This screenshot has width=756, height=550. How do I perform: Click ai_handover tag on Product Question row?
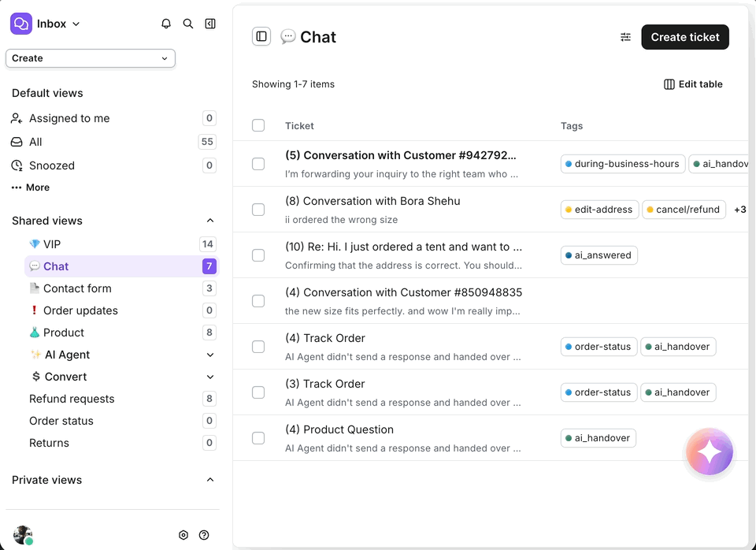pos(598,438)
